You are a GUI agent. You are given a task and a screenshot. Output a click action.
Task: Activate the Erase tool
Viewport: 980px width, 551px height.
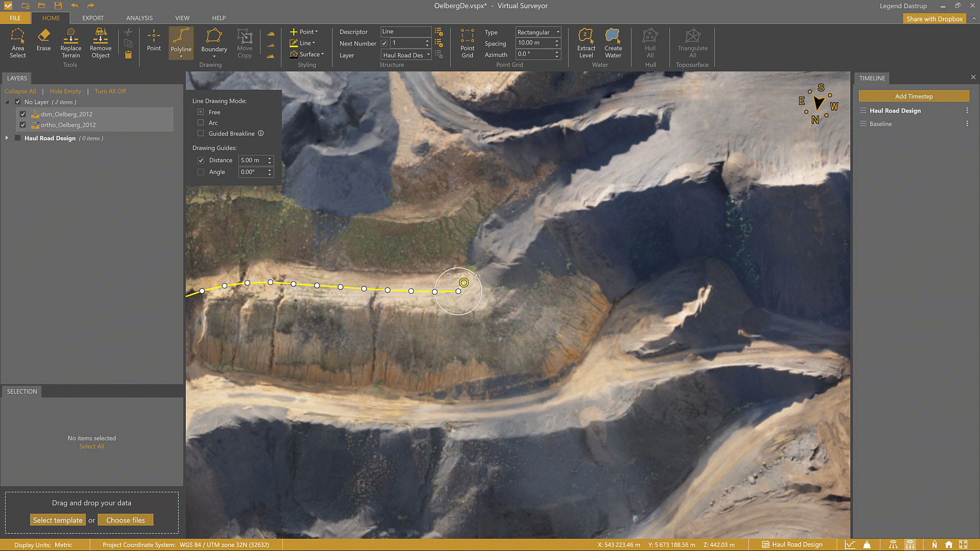pyautogui.click(x=43, y=40)
